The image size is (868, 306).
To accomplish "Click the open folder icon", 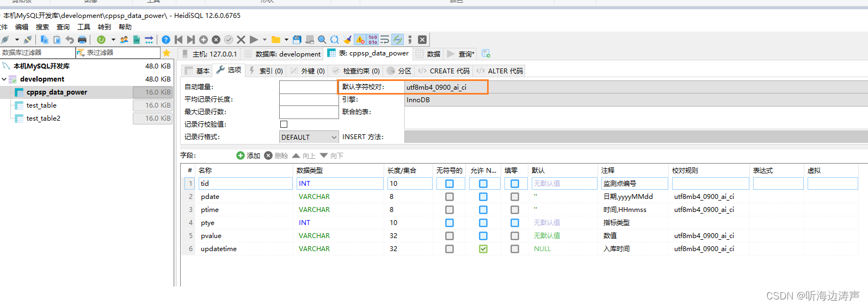I will [276, 40].
